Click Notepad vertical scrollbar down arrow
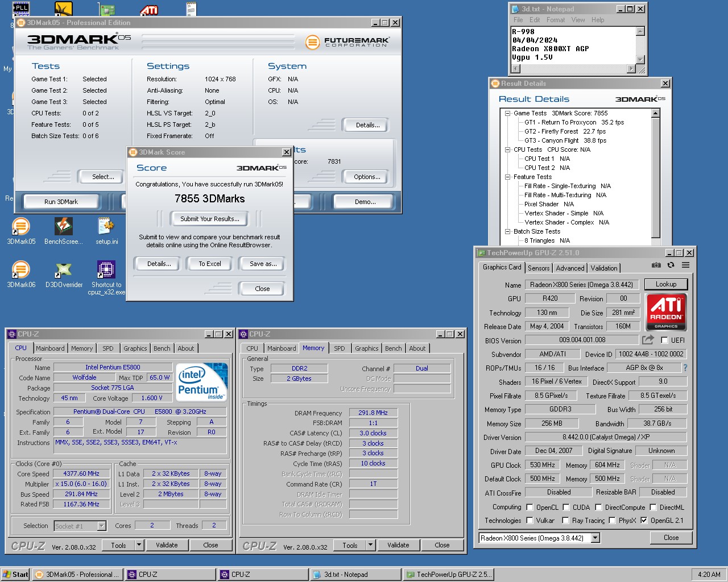The width and height of the screenshot is (728, 582). 640,60
